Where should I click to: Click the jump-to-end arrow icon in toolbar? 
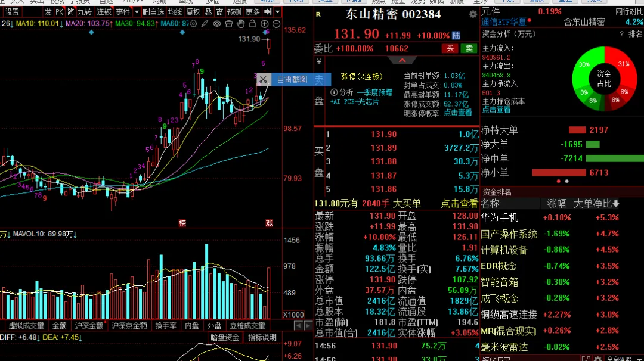(268, 12)
